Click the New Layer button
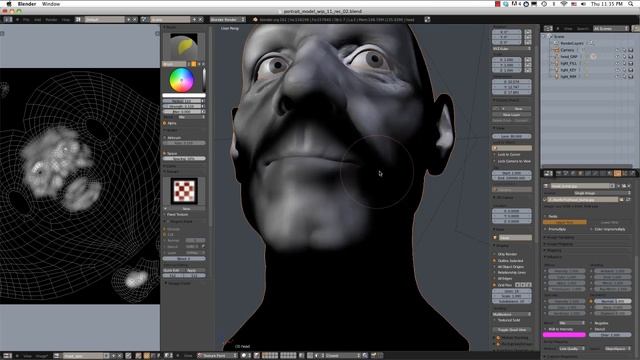Image resolution: width=640 pixels, height=360 pixels. (512, 115)
